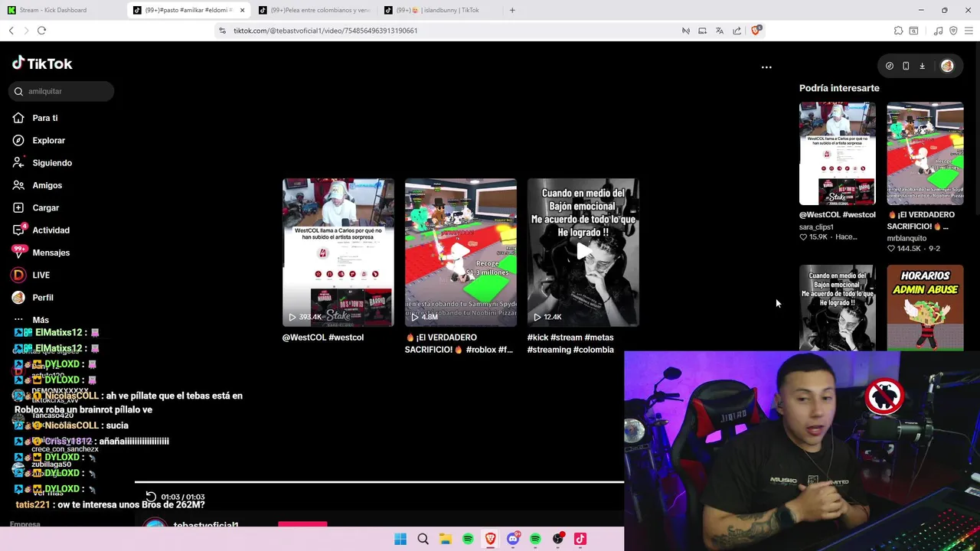This screenshot has height=551, width=980.
Task: Open a new browser tab
Action: (x=512, y=10)
